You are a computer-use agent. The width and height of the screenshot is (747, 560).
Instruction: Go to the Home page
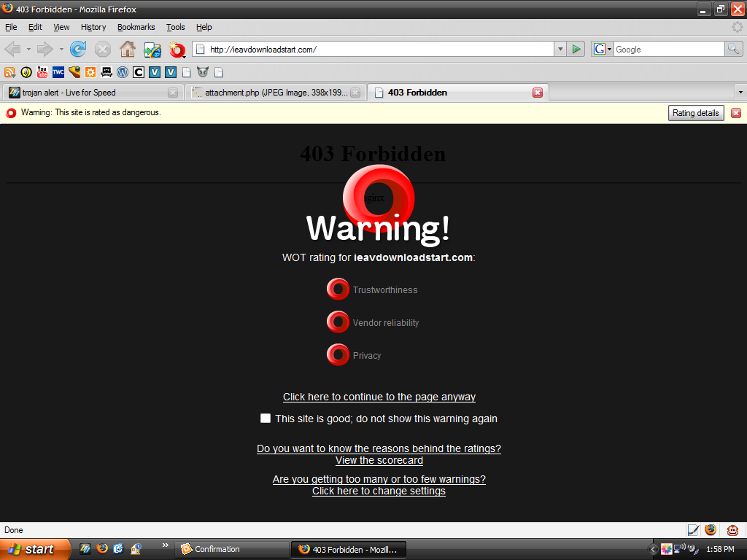point(127,49)
